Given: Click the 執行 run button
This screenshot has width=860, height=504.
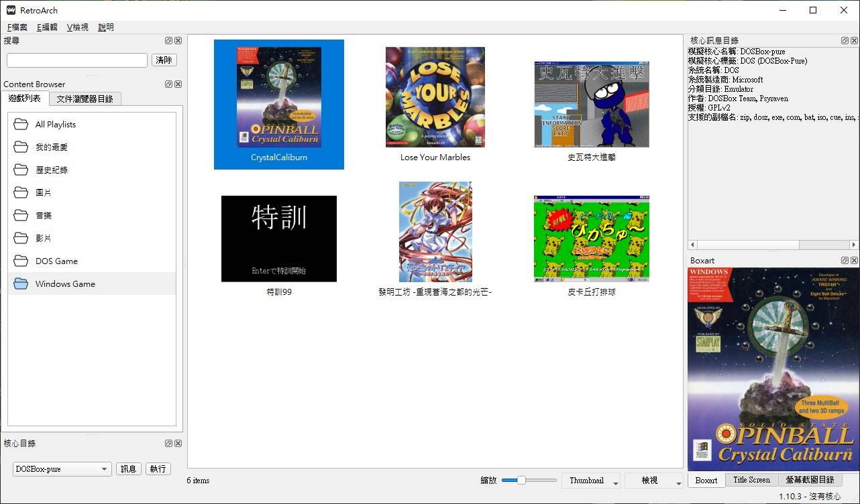Looking at the screenshot, I should coord(158,469).
